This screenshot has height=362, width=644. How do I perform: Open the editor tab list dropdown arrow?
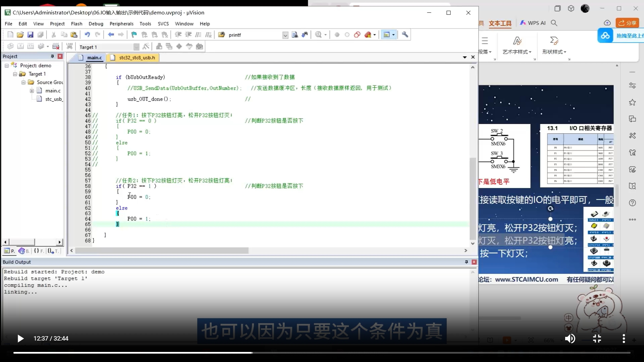[465, 57]
